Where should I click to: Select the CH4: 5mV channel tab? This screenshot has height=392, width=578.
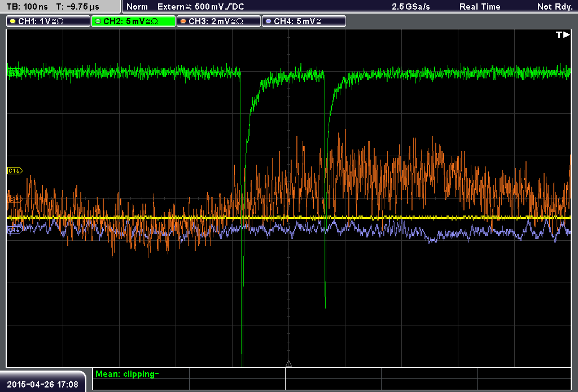click(x=304, y=21)
